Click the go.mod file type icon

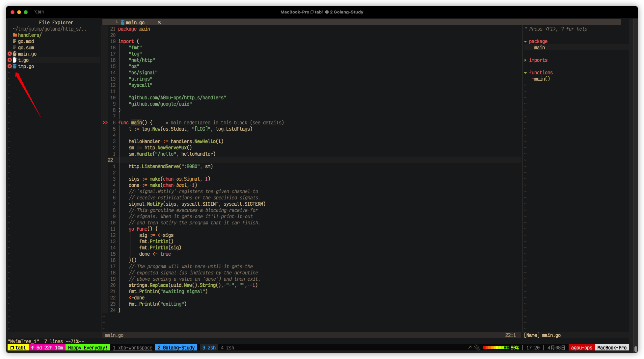point(14,41)
